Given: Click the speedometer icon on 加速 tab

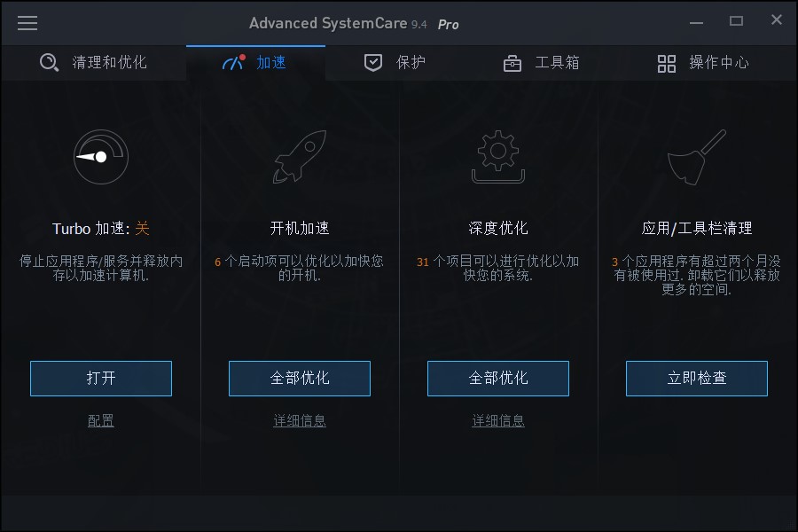Looking at the screenshot, I should click(233, 62).
